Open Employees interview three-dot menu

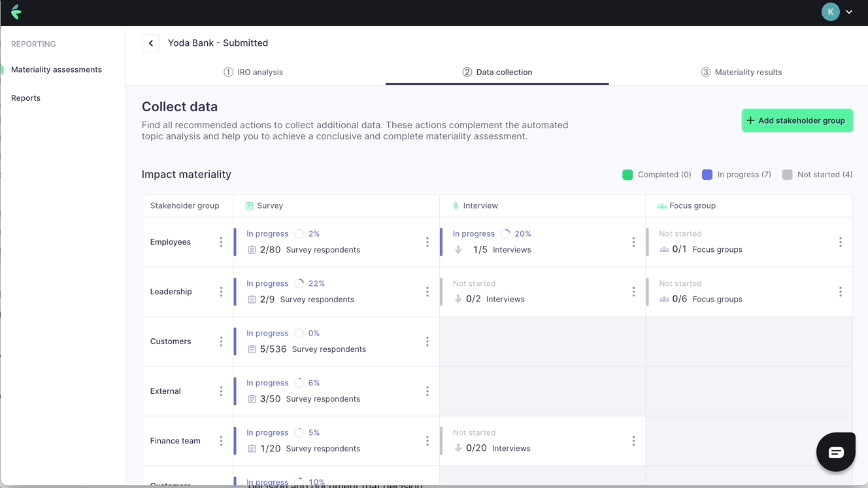tap(633, 242)
